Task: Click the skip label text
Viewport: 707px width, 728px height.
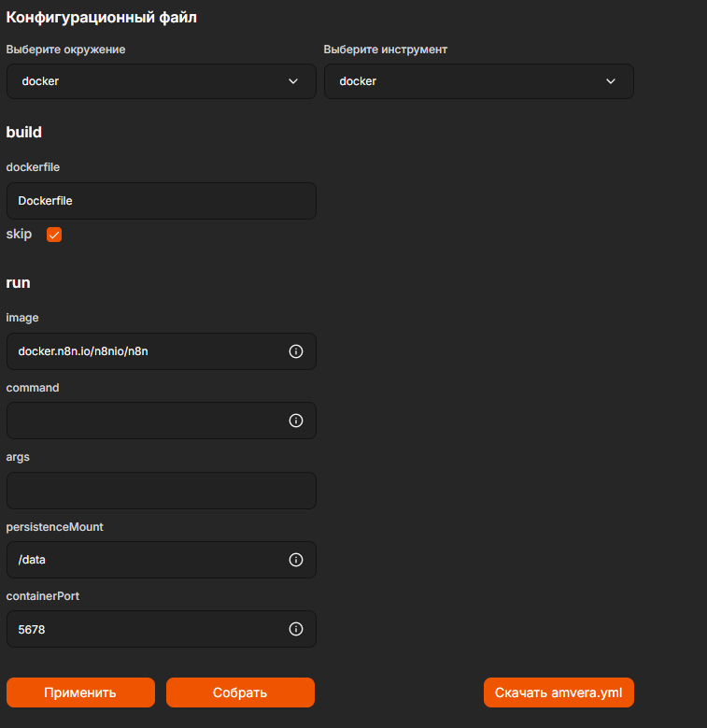Action: (19, 234)
